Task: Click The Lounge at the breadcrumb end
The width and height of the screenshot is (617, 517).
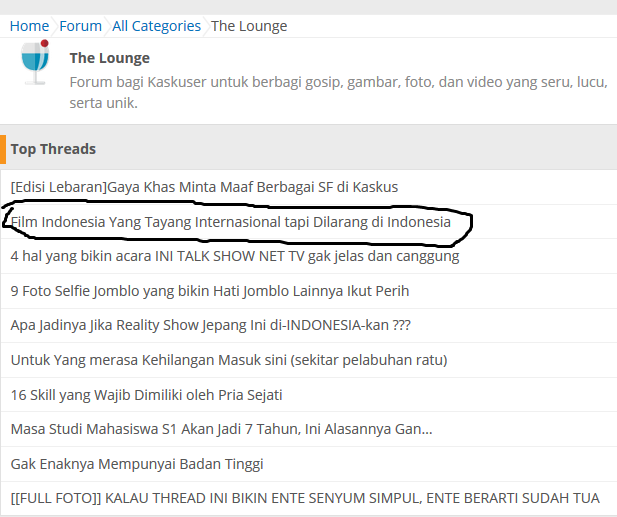Action: (248, 26)
